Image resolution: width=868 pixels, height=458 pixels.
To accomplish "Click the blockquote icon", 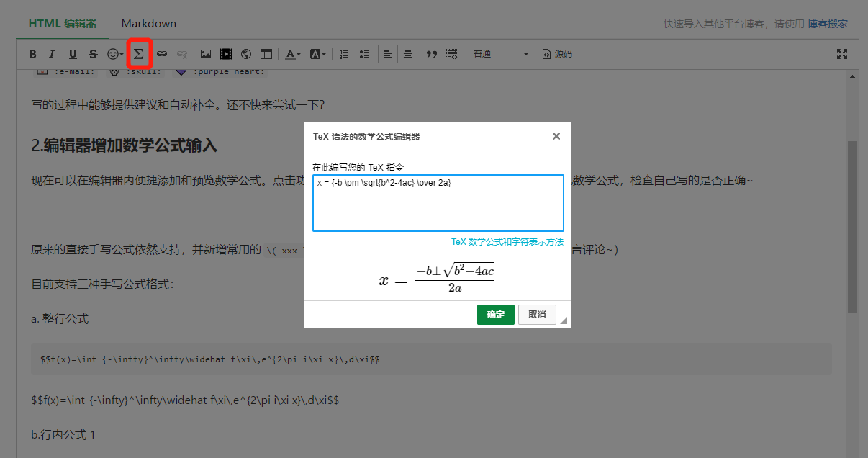I will pyautogui.click(x=431, y=53).
